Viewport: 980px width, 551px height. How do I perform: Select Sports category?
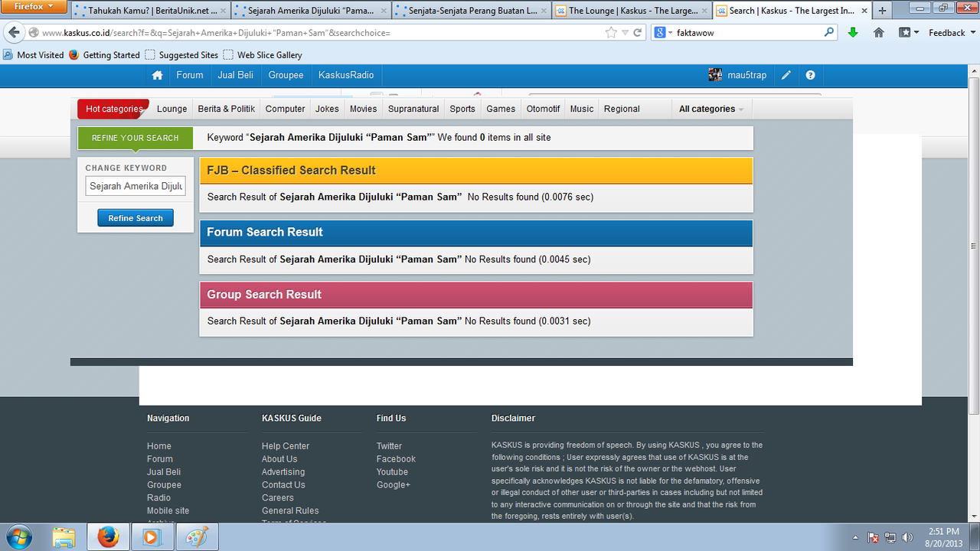pos(462,109)
